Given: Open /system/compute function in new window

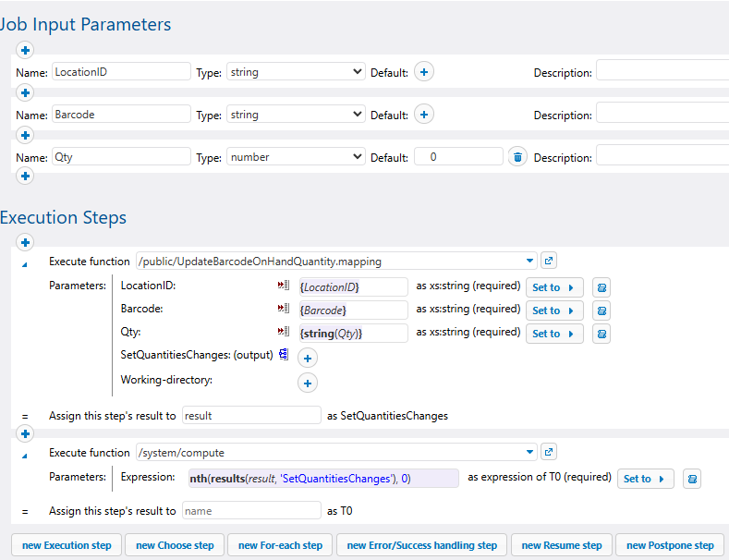Looking at the screenshot, I should click(x=548, y=453).
